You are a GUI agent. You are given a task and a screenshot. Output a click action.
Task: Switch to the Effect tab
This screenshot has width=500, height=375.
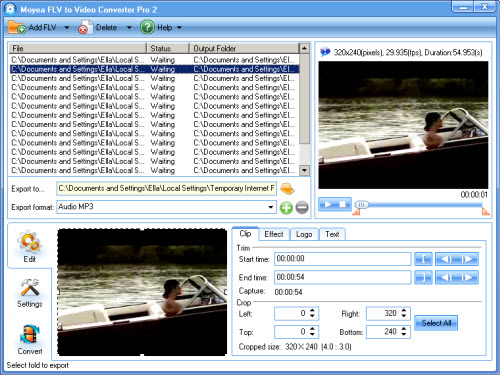274,234
